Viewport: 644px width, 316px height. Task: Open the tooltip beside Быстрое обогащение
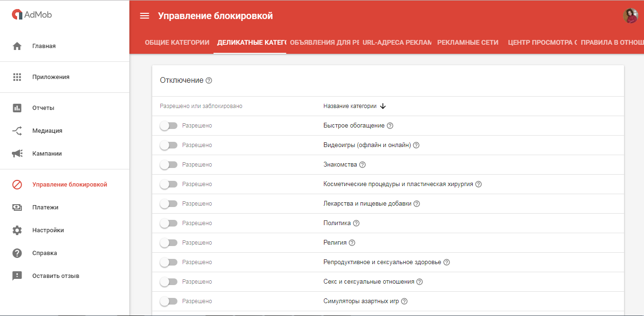point(389,125)
